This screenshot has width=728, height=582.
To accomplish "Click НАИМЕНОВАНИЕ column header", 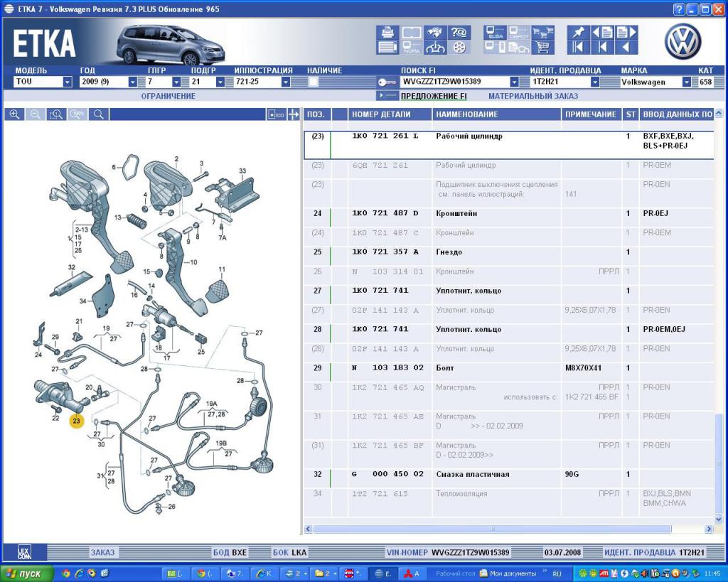I will pos(496,114).
